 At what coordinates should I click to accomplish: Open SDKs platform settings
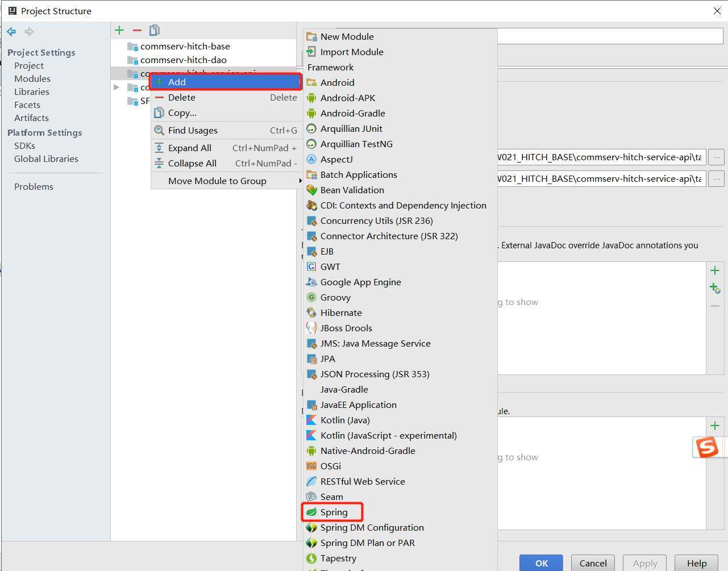[24, 145]
